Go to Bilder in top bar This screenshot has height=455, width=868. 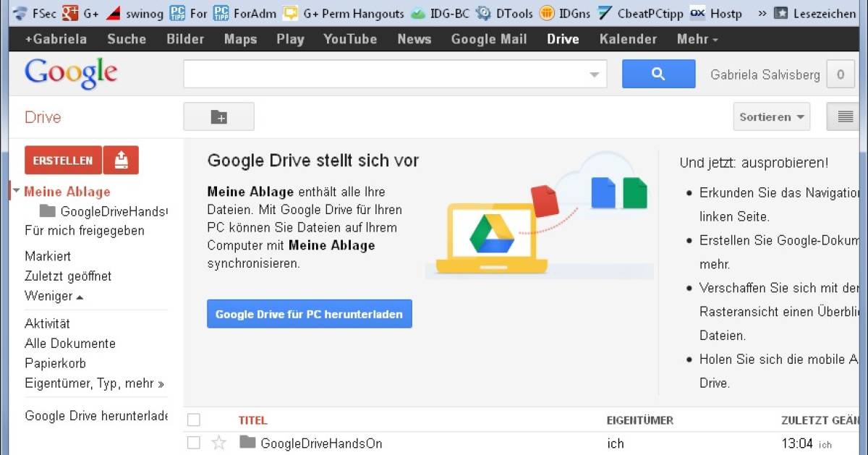pos(185,39)
